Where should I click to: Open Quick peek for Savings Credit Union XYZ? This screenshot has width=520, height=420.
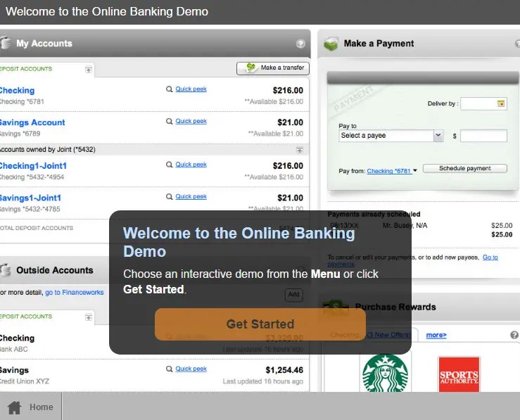[x=191, y=369]
